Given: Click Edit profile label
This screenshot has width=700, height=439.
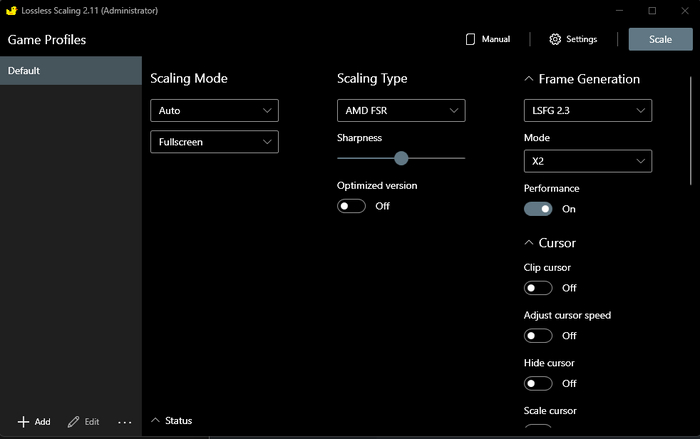Looking at the screenshot, I should [x=92, y=422].
